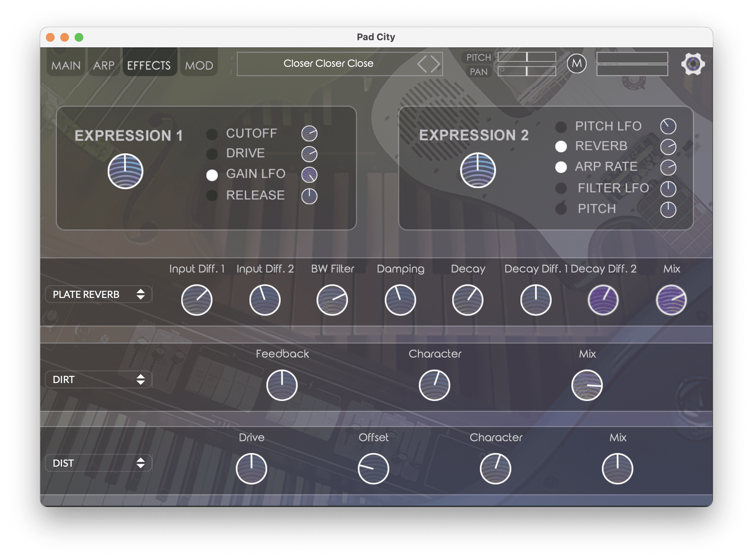Click the Expression 1 main knob

point(125,171)
